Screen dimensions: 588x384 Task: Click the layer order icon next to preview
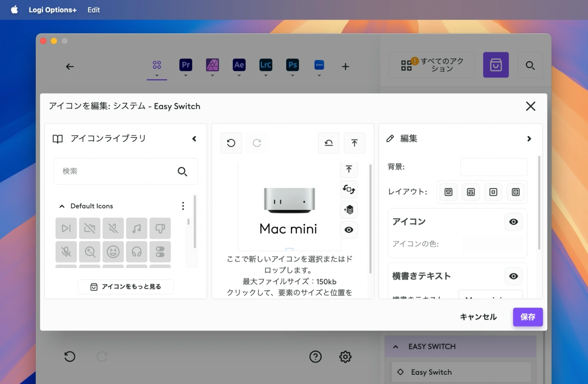click(x=349, y=210)
